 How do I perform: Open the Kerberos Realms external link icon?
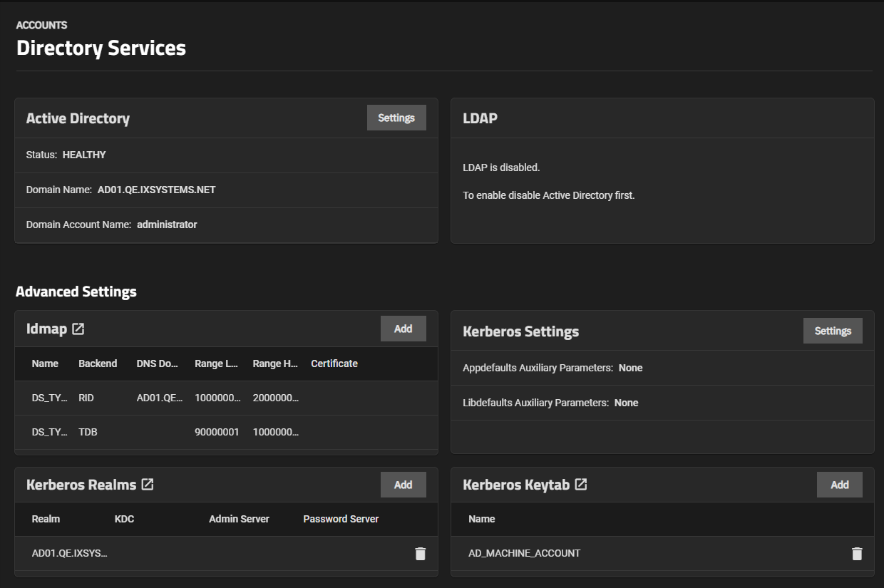point(148,485)
